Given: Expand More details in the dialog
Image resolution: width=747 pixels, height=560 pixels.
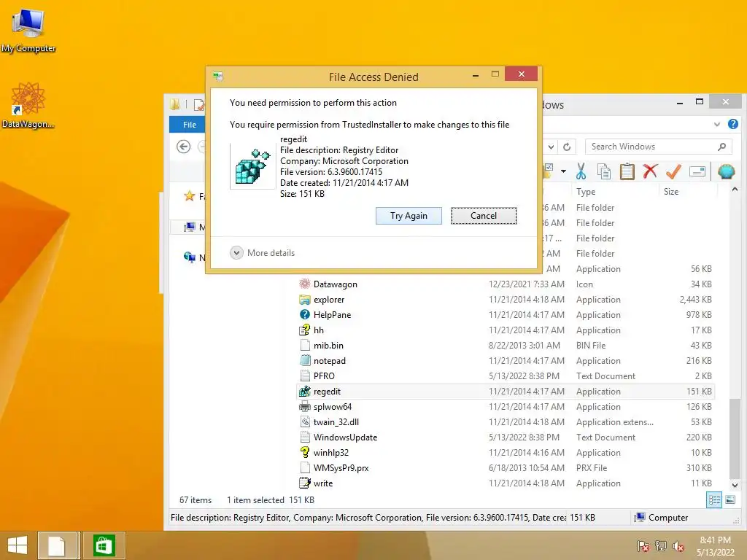Looking at the screenshot, I should [262, 253].
